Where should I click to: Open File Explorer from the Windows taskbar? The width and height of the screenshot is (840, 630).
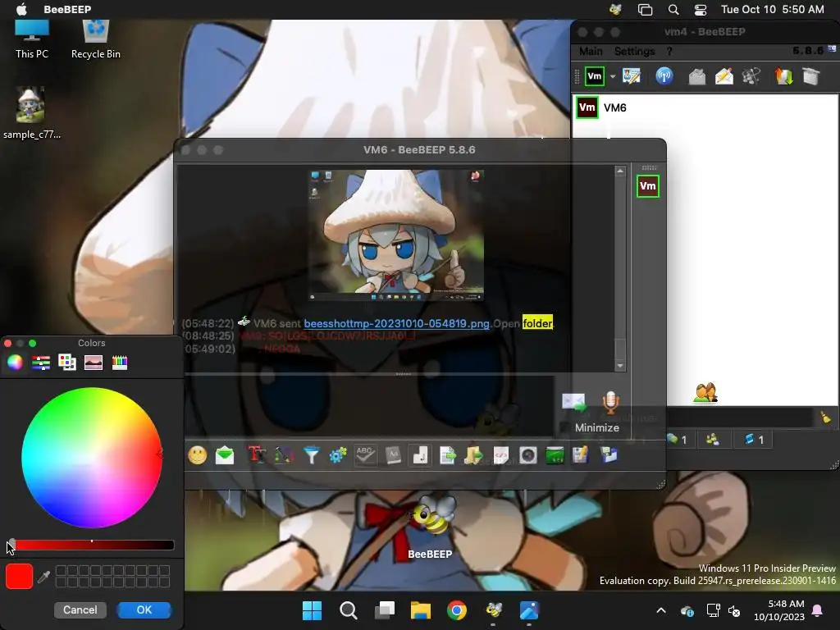(421, 610)
